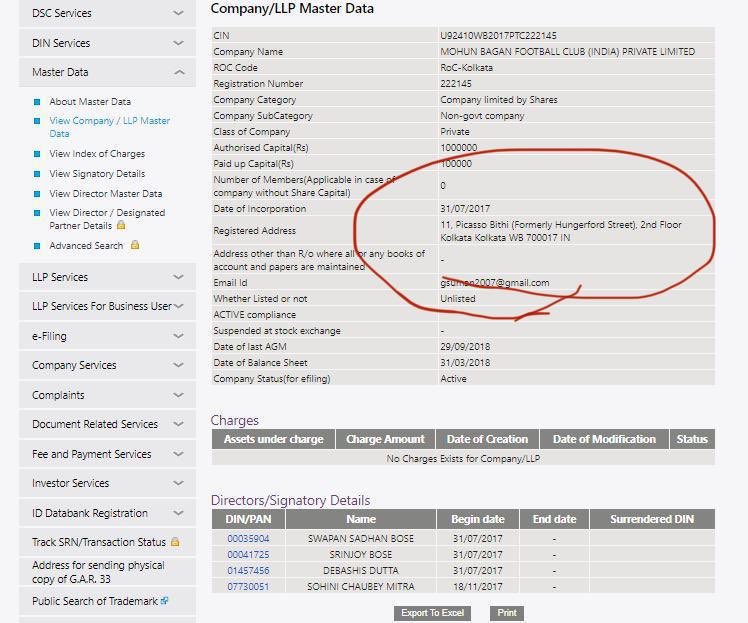Click director name SWAPAN SADHAN BOSE

361,539
